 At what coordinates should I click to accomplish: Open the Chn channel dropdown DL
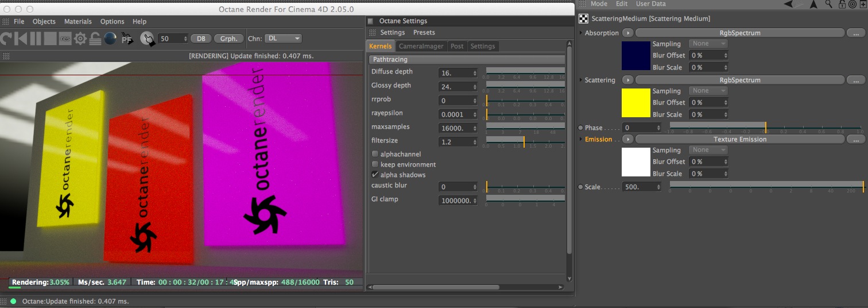coord(284,38)
